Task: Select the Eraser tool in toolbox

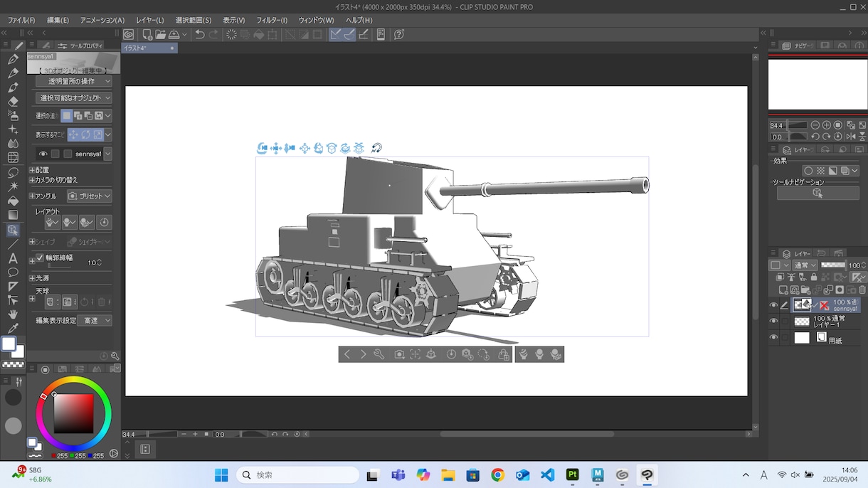Action: click(13, 102)
